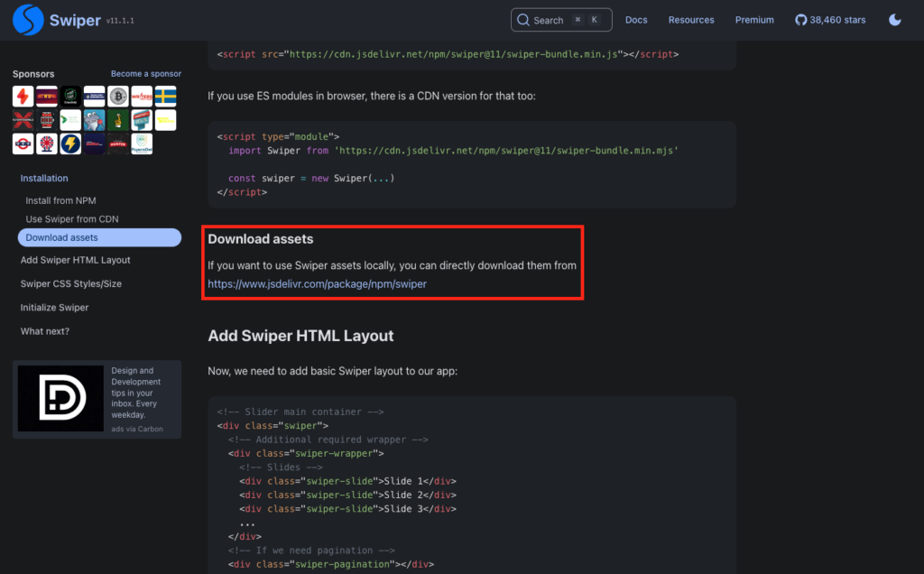Click the Sponsors heading in the sidebar

pos(33,74)
